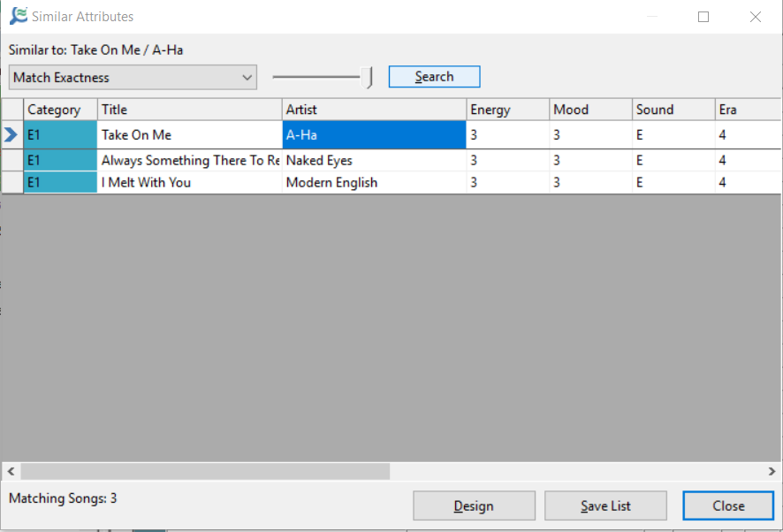Click the E1 category cell for Naked Eyes
This screenshot has width=783, height=532.
60,160
